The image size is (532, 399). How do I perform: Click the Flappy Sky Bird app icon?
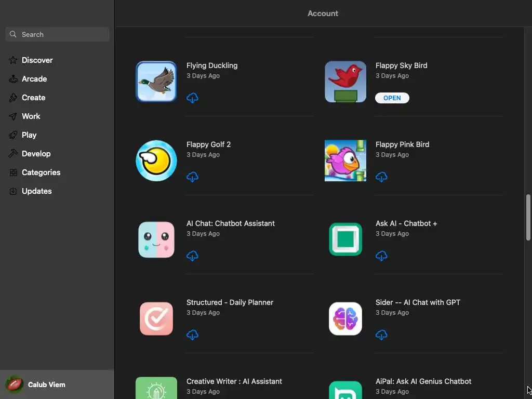pyautogui.click(x=345, y=82)
